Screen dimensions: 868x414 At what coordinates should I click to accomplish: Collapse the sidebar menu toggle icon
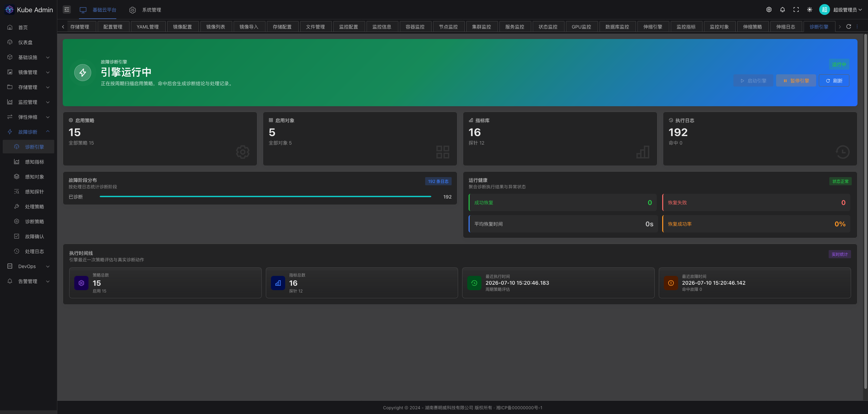click(67, 10)
